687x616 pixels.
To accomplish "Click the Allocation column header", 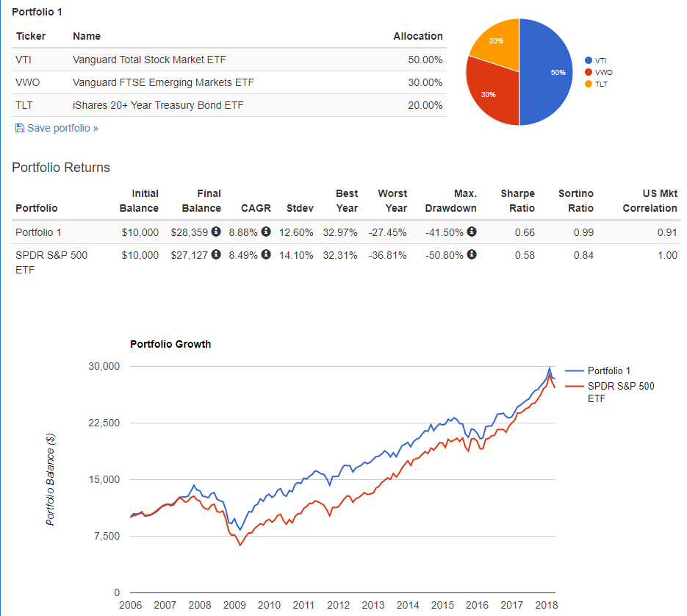I will click(418, 37).
